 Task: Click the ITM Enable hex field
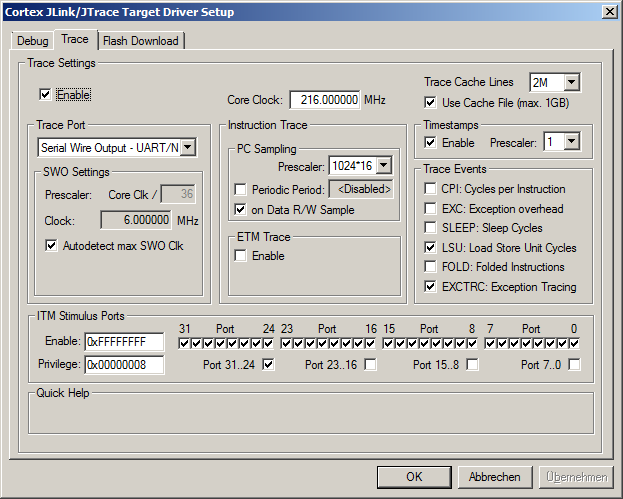[x=124, y=342]
